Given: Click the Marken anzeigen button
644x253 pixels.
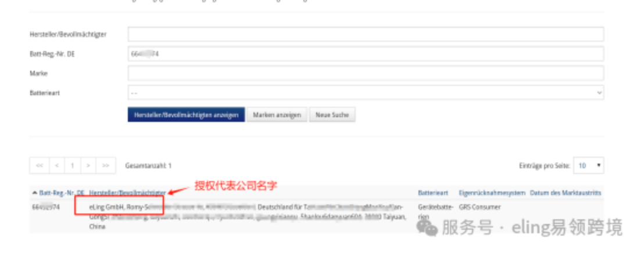Looking at the screenshot, I should [x=277, y=115].
